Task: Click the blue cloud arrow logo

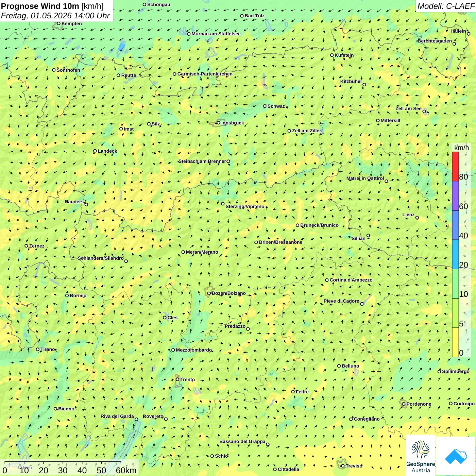Action: [x=456, y=456]
